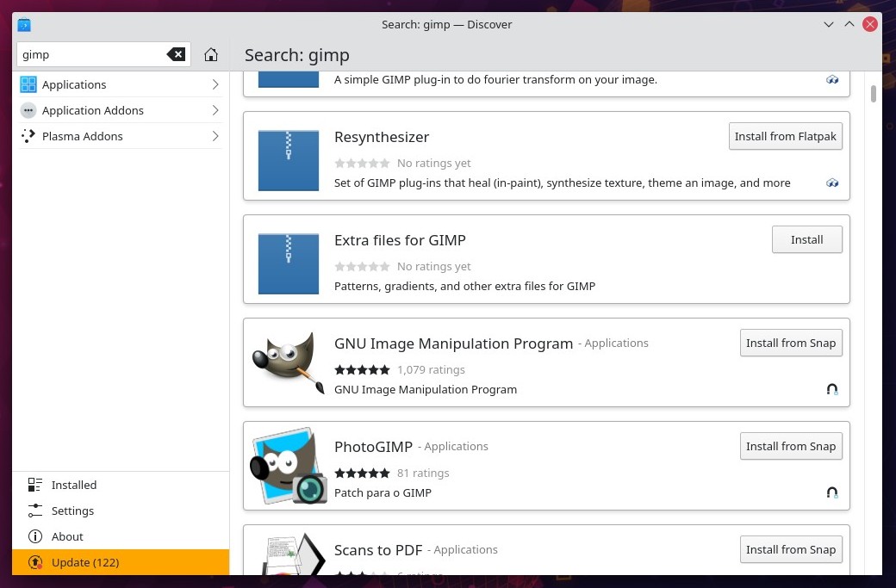This screenshot has width=896, height=588.
Task: Open the Installed page
Action: tap(73, 485)
